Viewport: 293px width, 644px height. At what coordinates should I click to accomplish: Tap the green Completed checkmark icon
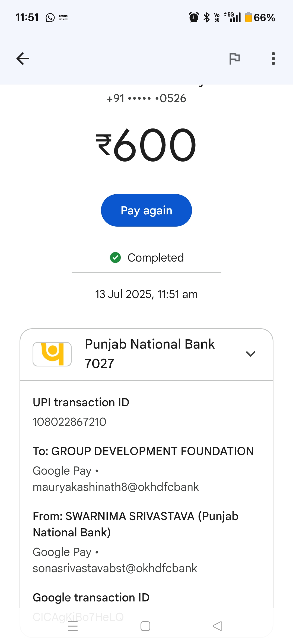(x=115, y=257)
